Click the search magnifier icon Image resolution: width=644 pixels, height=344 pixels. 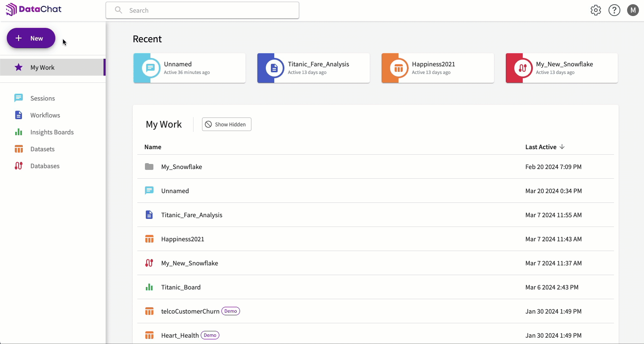pyautogui.click(x=119, y=10)
